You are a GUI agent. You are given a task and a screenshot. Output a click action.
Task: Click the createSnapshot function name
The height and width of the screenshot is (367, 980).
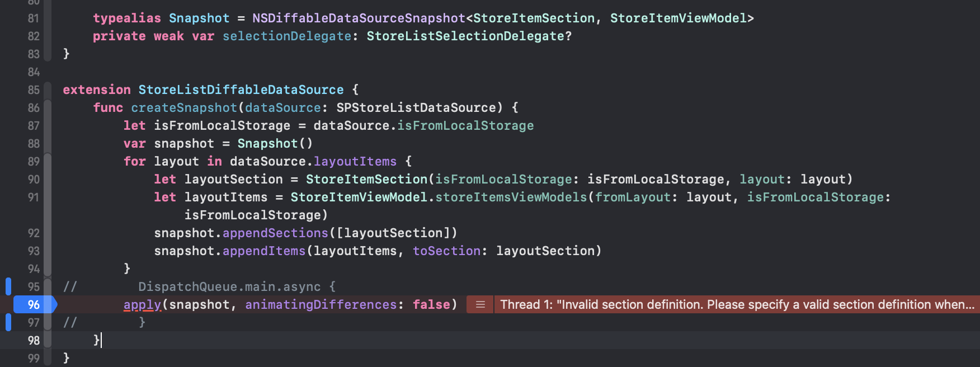pos(184,107)
